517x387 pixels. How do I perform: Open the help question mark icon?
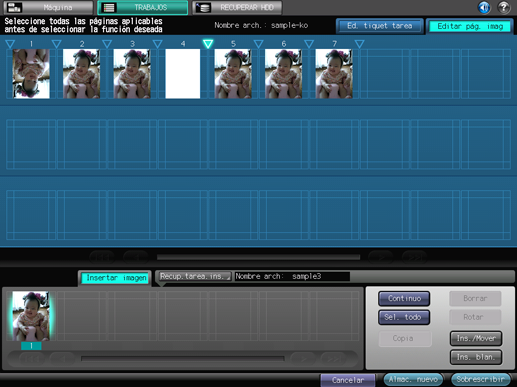coord(504,7)
